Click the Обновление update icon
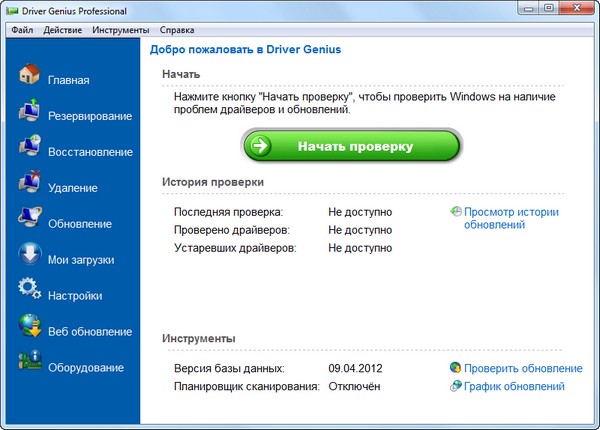The image size is (600, 430). click(x=29, y=221)
